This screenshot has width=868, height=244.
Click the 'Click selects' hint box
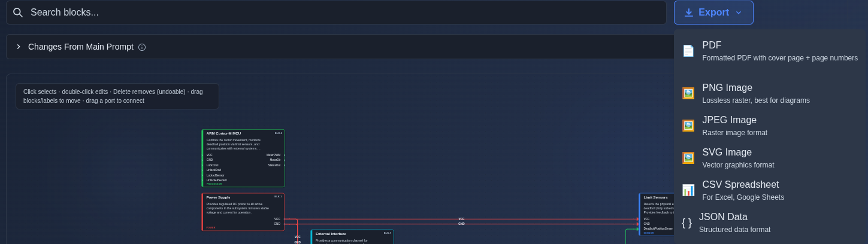(117, 96)
